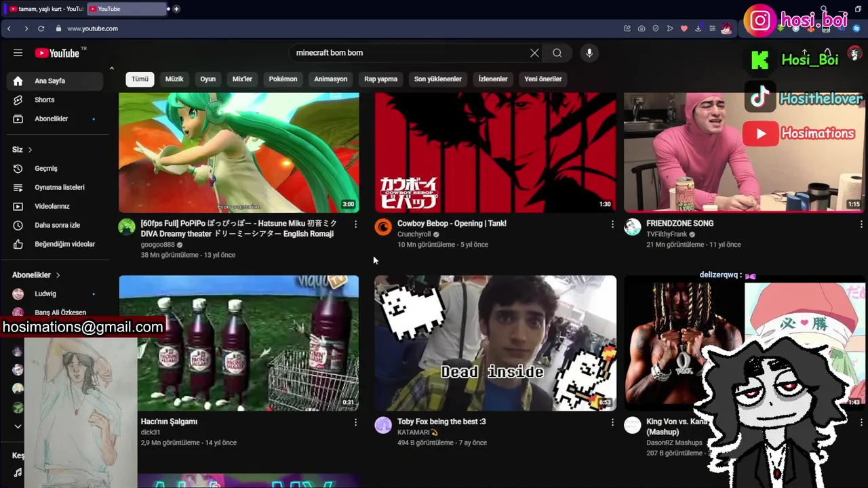Open Oynatma listeleri in the sidebar
Viewport: 868px width, 488px height.
tap(54, 187)
